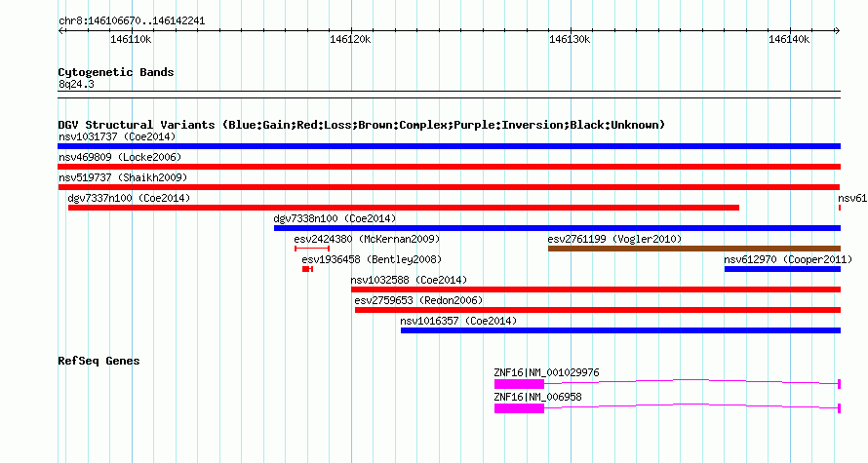Click the nsv1032588 (Coe2014) label
This screenshot has width=868, height=463.
tap(409, 280)
